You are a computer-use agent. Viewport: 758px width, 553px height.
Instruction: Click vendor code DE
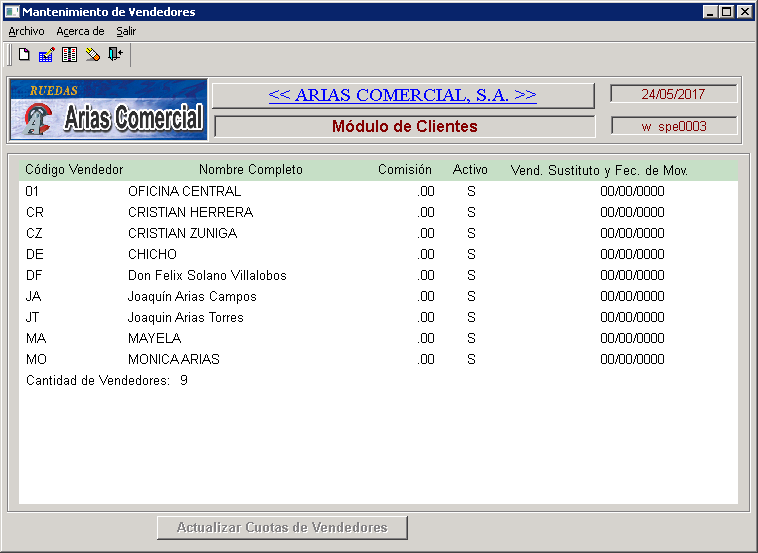35,254
